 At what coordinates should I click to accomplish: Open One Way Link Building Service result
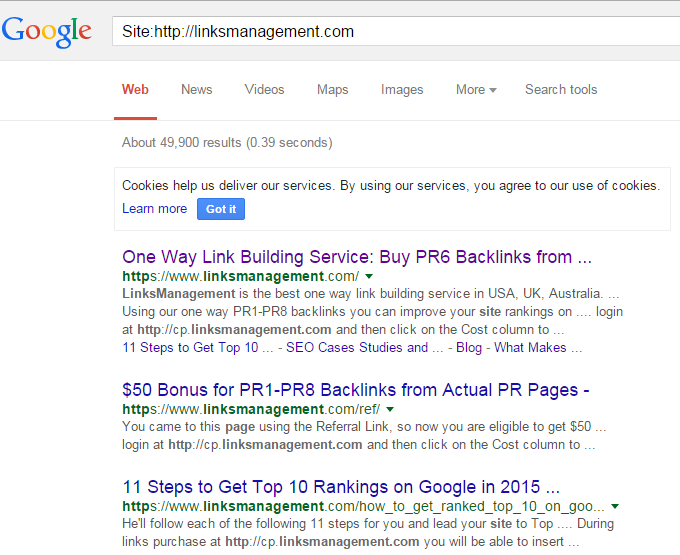coord(357,257)
